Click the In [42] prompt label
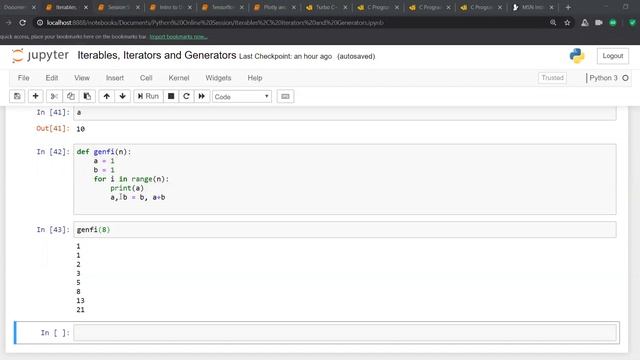 point(53,152)
